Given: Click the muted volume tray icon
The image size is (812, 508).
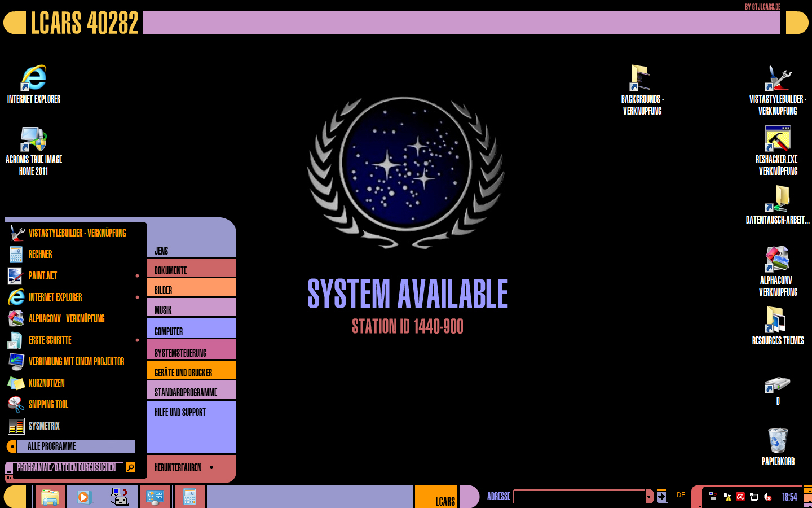Looking at the screenshot, I should click(x=767, y=497).
